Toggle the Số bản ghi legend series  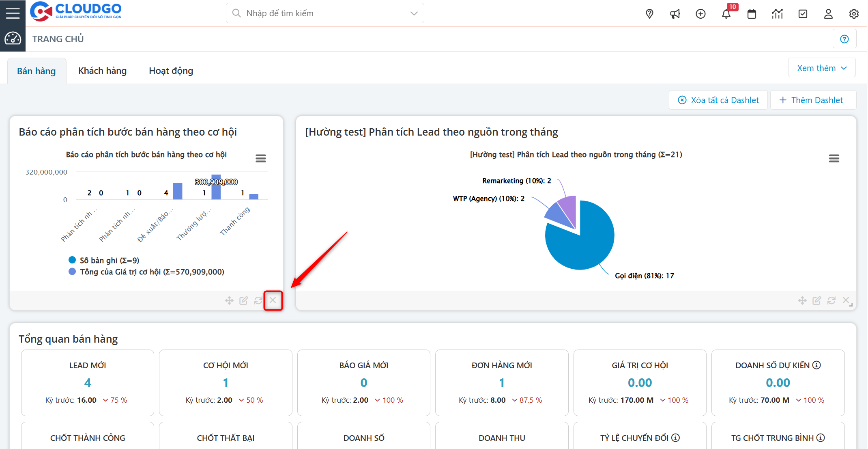(109, 260)
